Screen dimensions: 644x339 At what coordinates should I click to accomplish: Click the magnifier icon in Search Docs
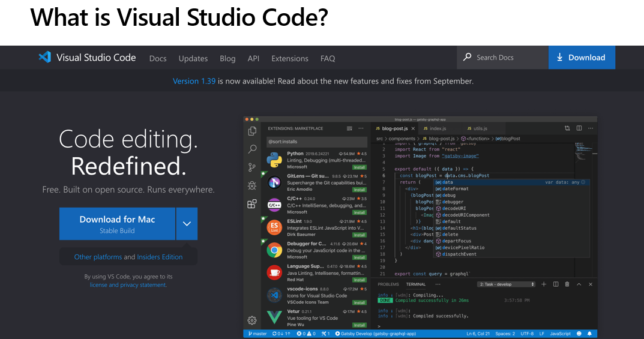pyautogui.click(x=468, y=57)
